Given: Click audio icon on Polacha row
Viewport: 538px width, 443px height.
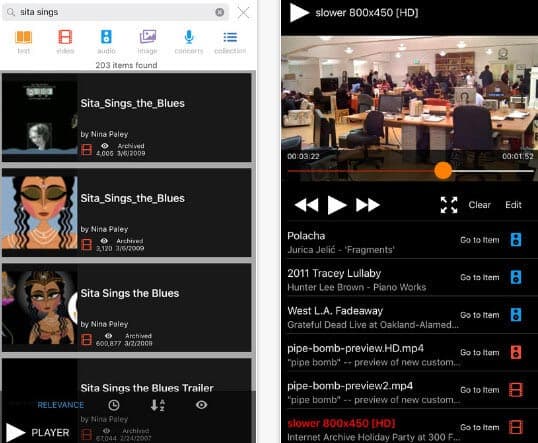Looking at the screenshot, I should coord(516,240).
